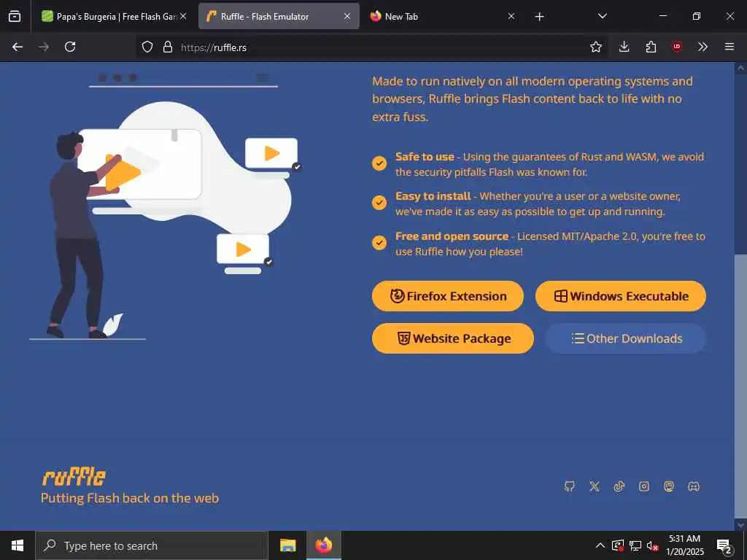Click "Putting Flash back on the web" text
Screen dimensions: 747x560
[130, 498]
